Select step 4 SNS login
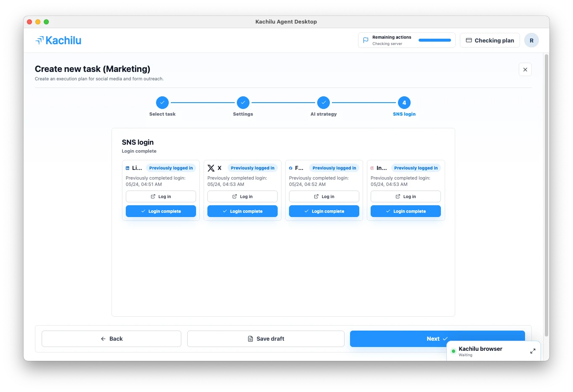 (x=404, y=103)
